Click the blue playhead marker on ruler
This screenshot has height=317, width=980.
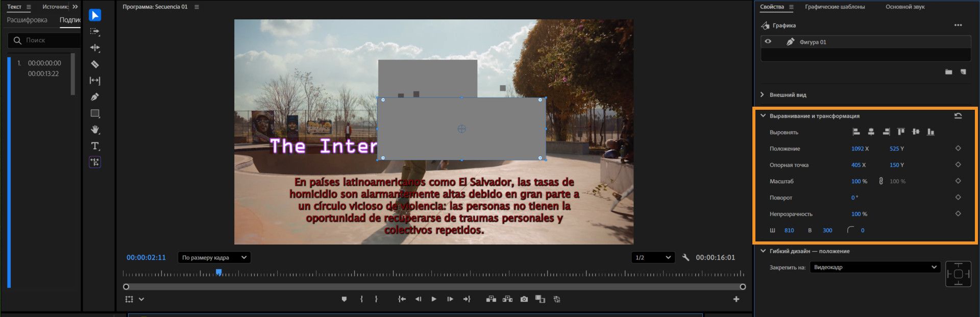[x=218, y=272]
